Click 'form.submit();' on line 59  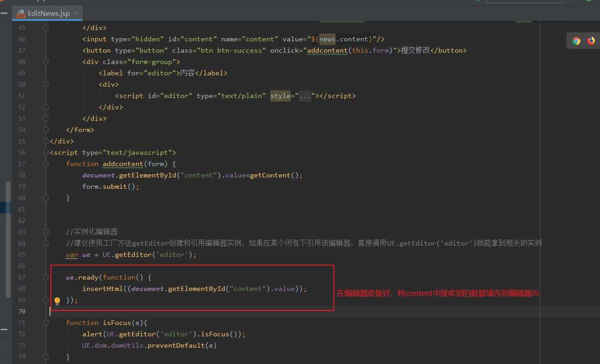tap(110, 187)
